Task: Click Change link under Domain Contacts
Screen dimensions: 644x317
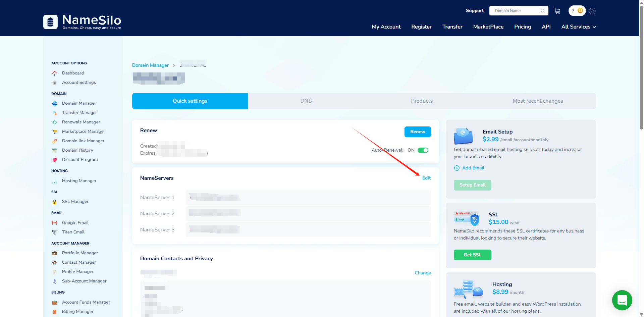Action: click(x=422, y=273)
